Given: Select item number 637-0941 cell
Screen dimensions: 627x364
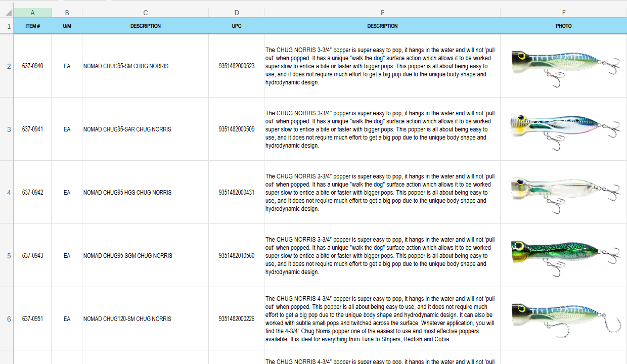Looking at the screenshot, I should (32, 129).
